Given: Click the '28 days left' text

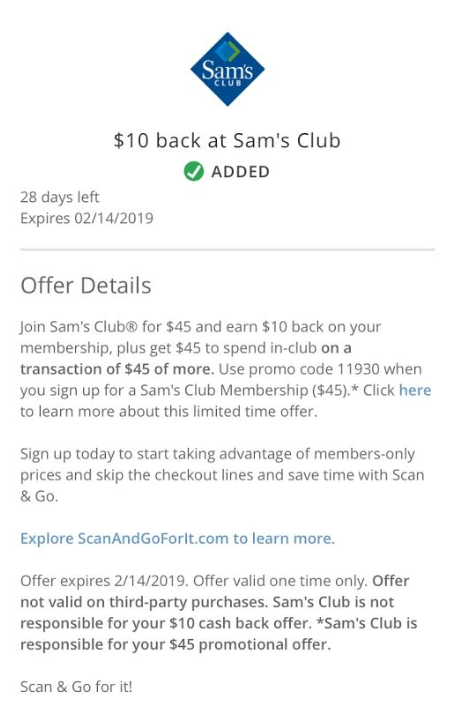Looking at the screenshot, I should [x=59, y=197].
